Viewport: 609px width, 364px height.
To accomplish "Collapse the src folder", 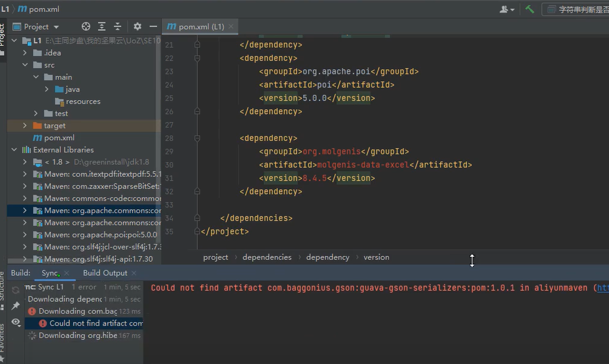I will click(x=25, y=65).
